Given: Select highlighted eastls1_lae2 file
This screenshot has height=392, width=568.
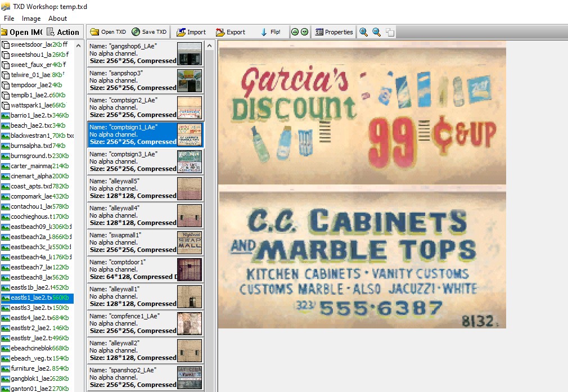Looking at the screenshot, I should coord(37,298).
